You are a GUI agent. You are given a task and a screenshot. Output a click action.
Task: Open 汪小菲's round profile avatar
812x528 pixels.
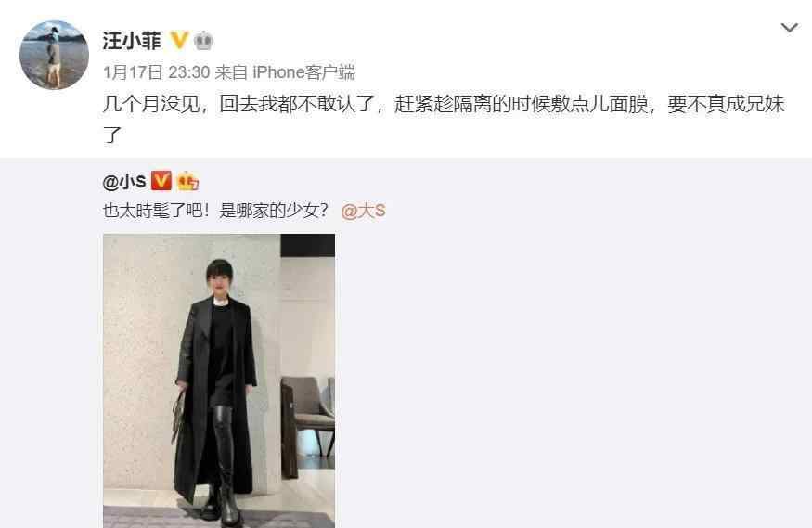click(54, 55)
